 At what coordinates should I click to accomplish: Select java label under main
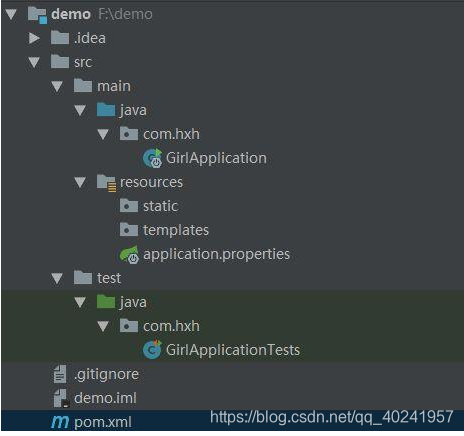[133, 110]
